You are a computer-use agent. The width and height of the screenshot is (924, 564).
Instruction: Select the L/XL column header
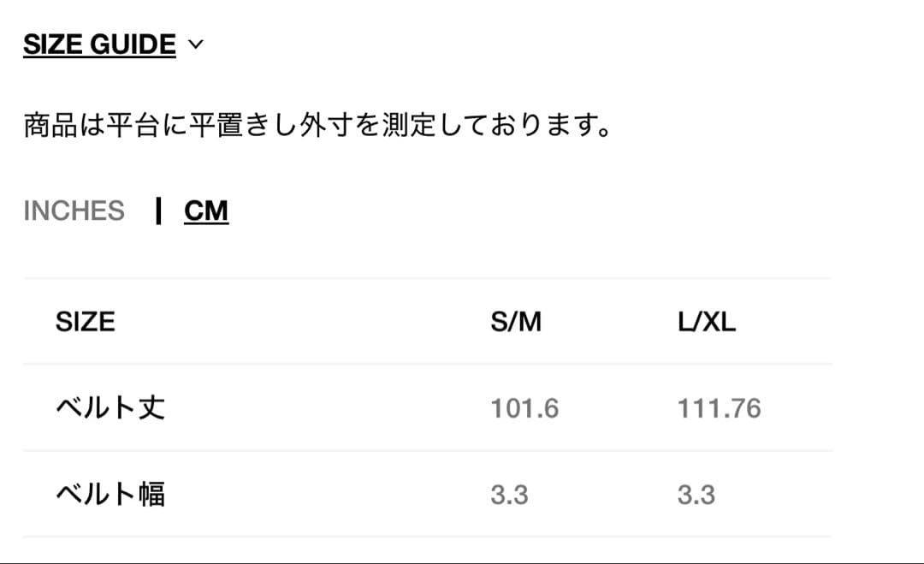707,322
